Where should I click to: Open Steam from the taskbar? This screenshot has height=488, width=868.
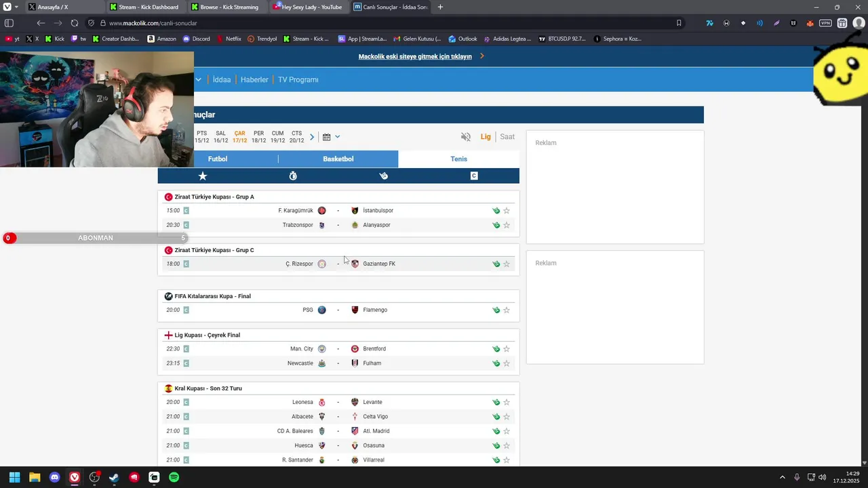[x=114, y=477]
